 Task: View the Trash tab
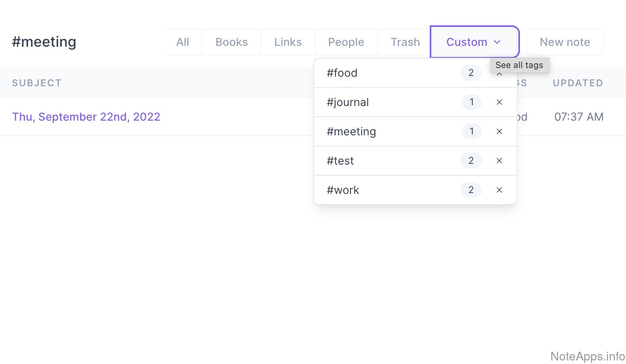[x=405, y=42]
